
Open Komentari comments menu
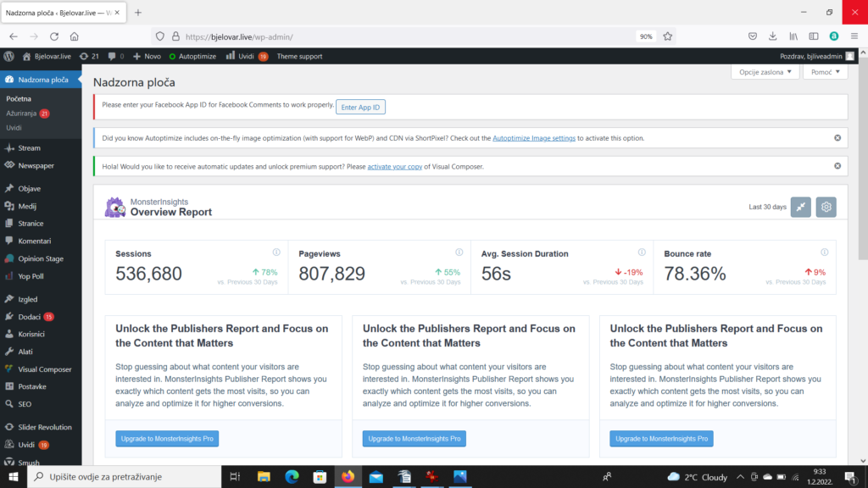pyautogui.click(x=41, y=241)
